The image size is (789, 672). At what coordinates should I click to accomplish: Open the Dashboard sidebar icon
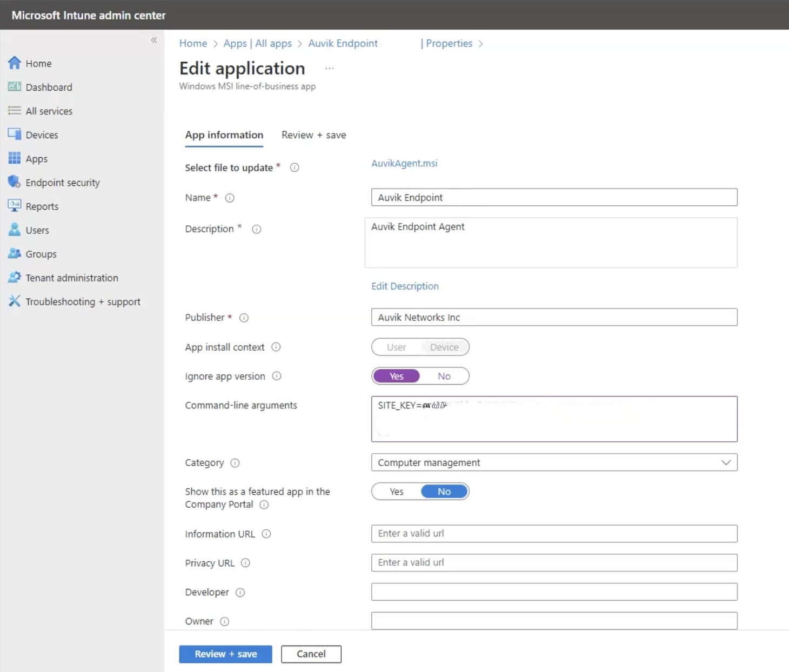(x=15, y=87)
